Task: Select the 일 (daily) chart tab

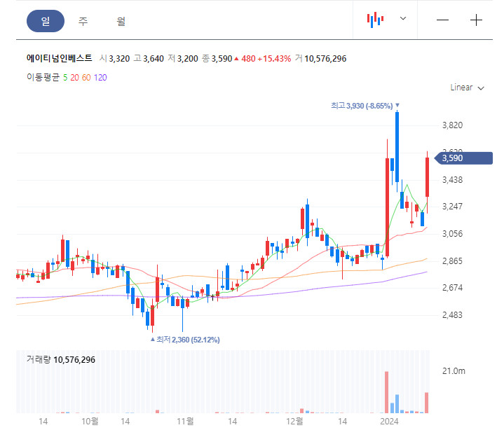Action: 46,21
